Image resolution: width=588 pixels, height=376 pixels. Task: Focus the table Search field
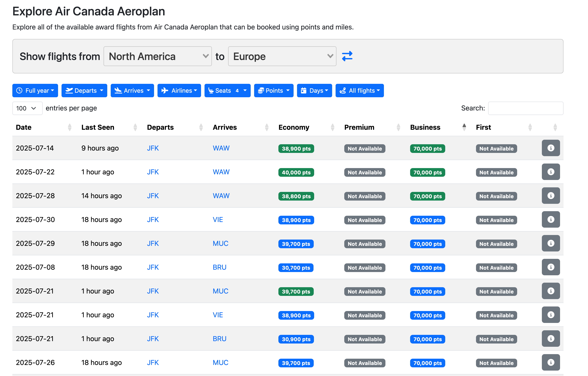pos(525,108)
